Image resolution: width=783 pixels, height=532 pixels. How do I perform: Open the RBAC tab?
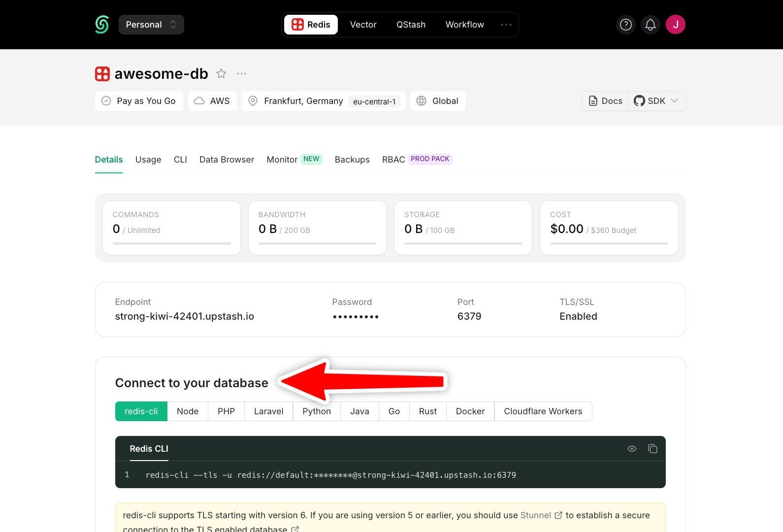coord(393,160)
